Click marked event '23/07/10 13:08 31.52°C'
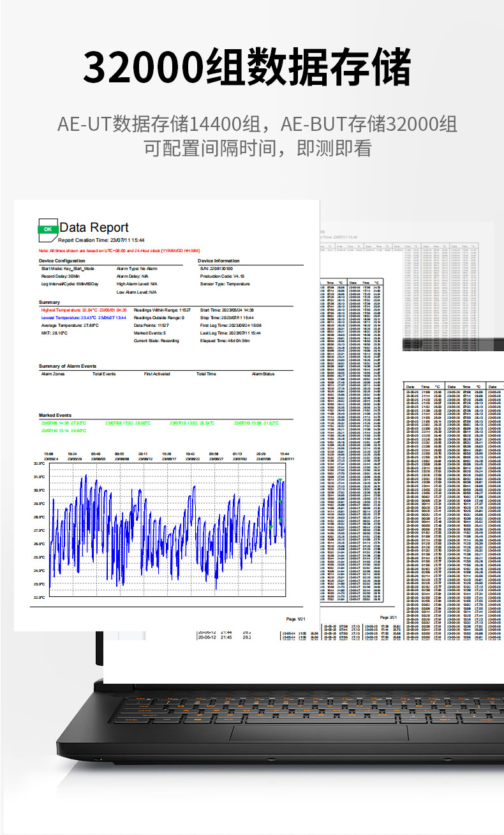The width and height of the screenshot is (504, 835). point(256,423)
